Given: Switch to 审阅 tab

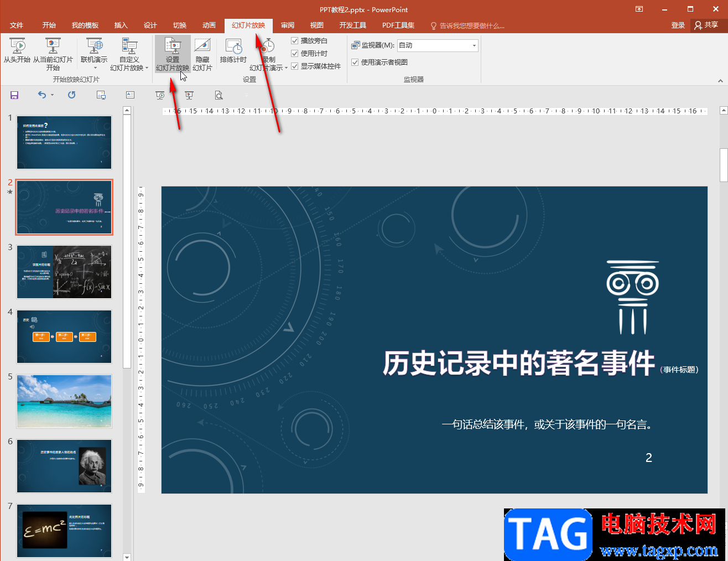Looking at the screenshot, I should point(288,25).
